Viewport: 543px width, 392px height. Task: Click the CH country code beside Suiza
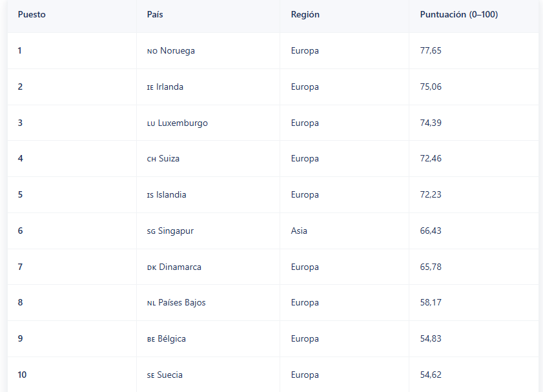coord(152,159)
